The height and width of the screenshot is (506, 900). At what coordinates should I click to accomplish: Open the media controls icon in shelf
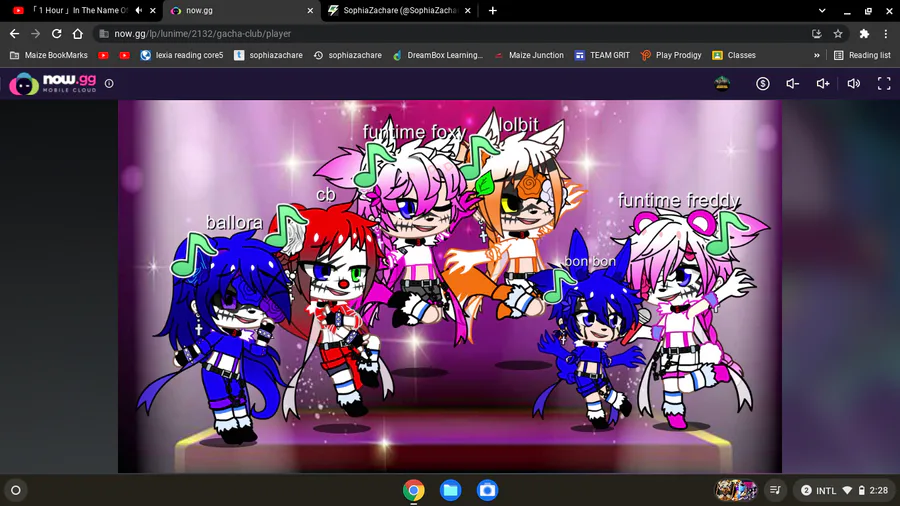[x=775, y=490]
